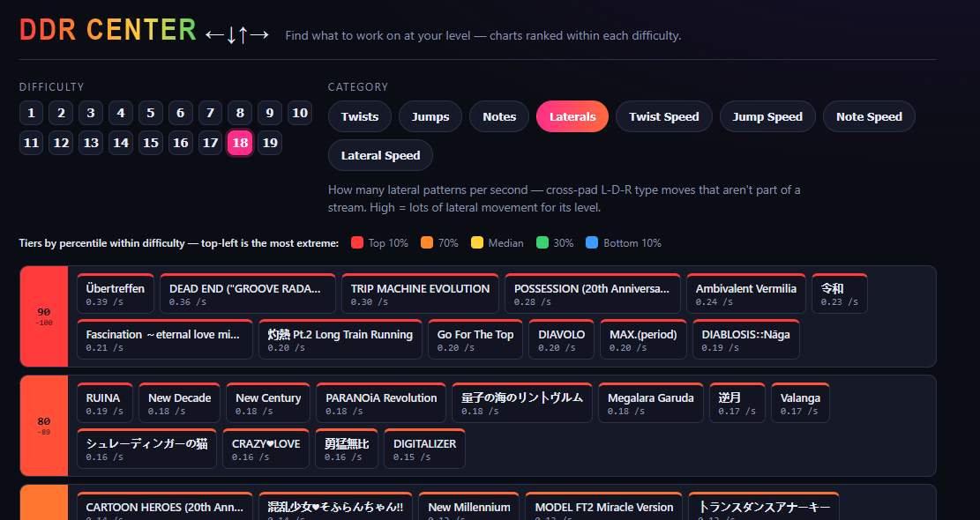Click the red 90-100 tier label
The image size is (980, 520).
pos(44,316)
